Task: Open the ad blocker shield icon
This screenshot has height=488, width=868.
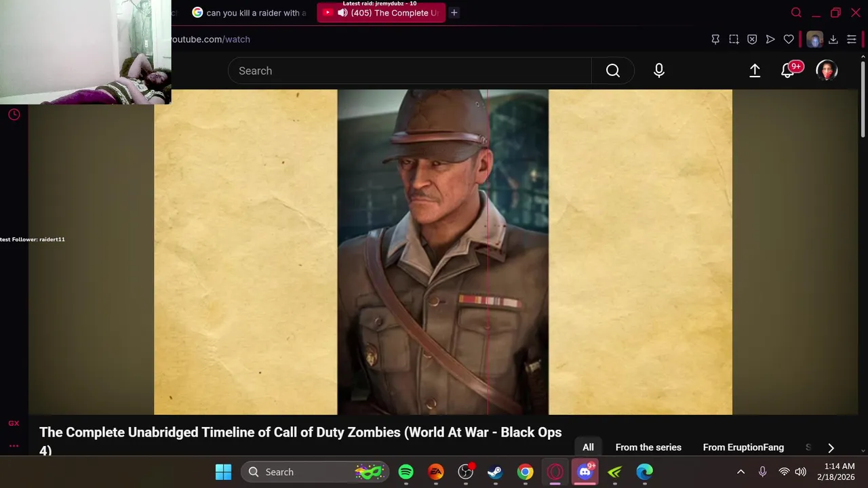Action: [x=752, y=39]
